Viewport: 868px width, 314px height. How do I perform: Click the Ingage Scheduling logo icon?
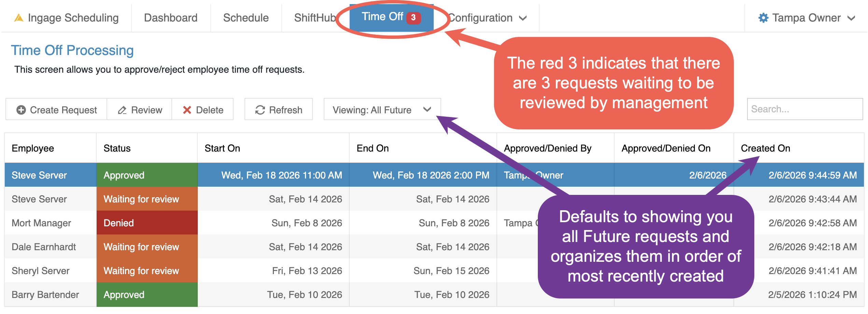pyautogui.click(x=19, y=18)
